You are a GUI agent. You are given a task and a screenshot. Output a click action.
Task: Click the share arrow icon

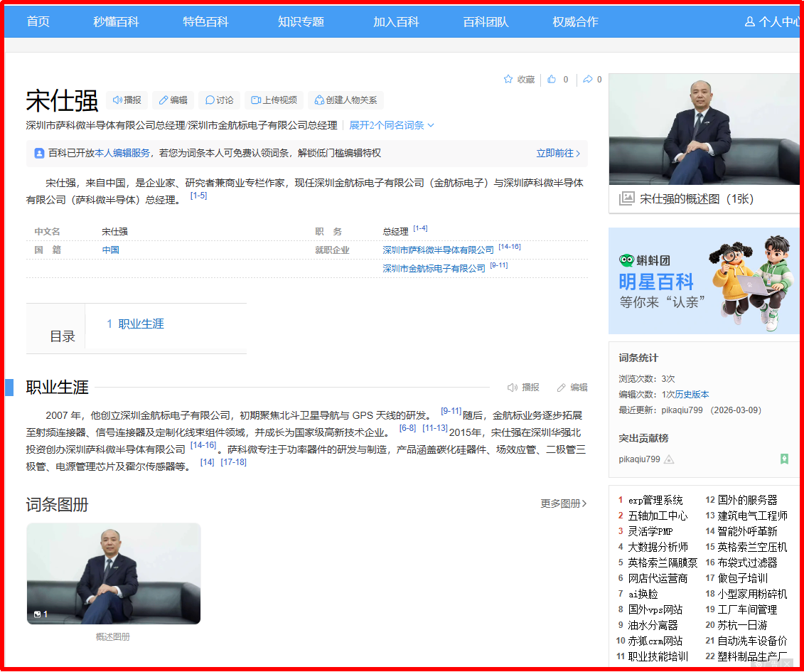pyautogui.click(x=588, y=80)
